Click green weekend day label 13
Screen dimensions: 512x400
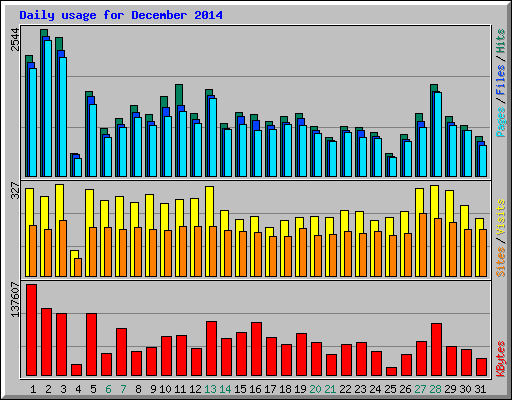pos(210,389)
